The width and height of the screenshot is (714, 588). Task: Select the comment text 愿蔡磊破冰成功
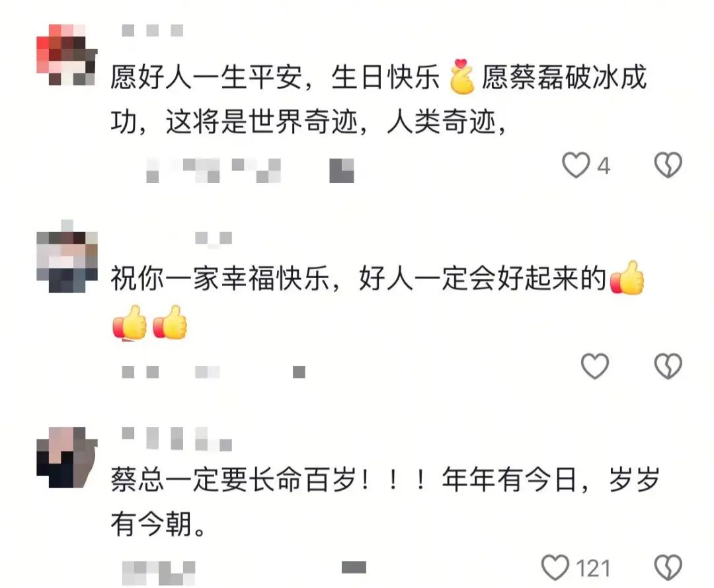(x=378, y=98)
